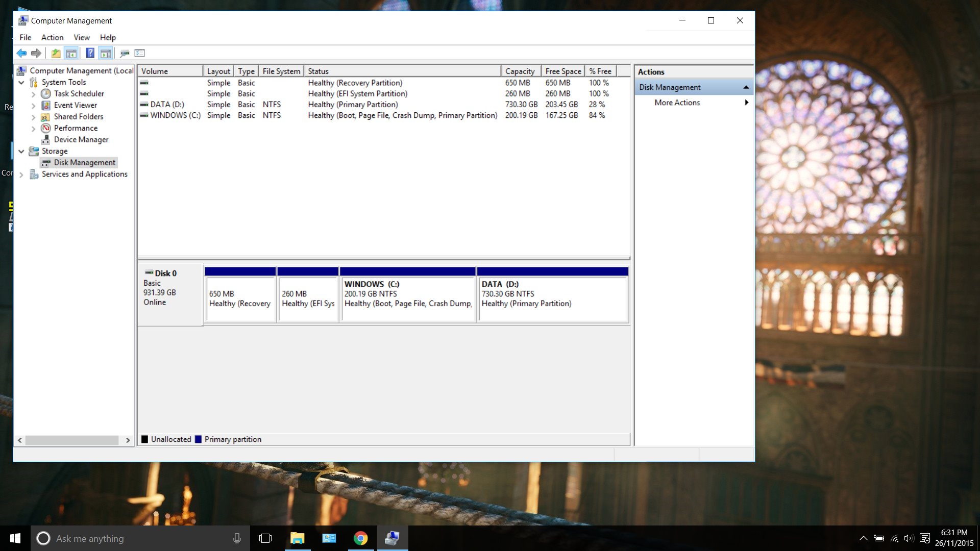Click the Rescan disks toolbar icon
Viewport: 980px width, 551px height.
(125, 53)
